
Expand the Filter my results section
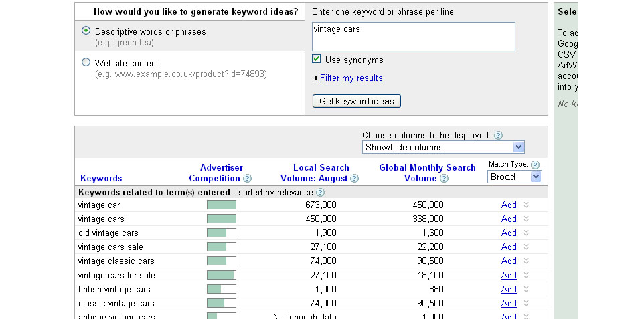pyautogui.click(x=351, y=78)
